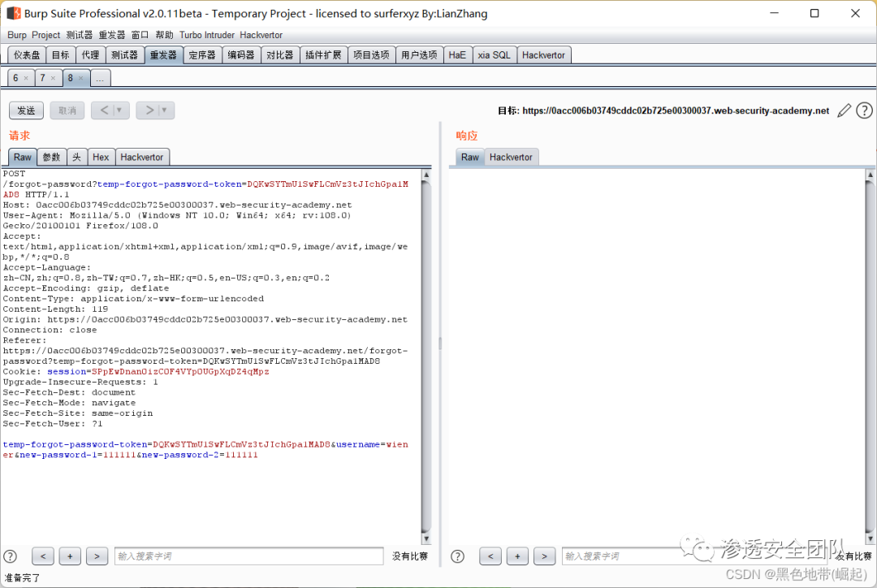
Task: Open response panel help icon
Action: pos(457,556)
